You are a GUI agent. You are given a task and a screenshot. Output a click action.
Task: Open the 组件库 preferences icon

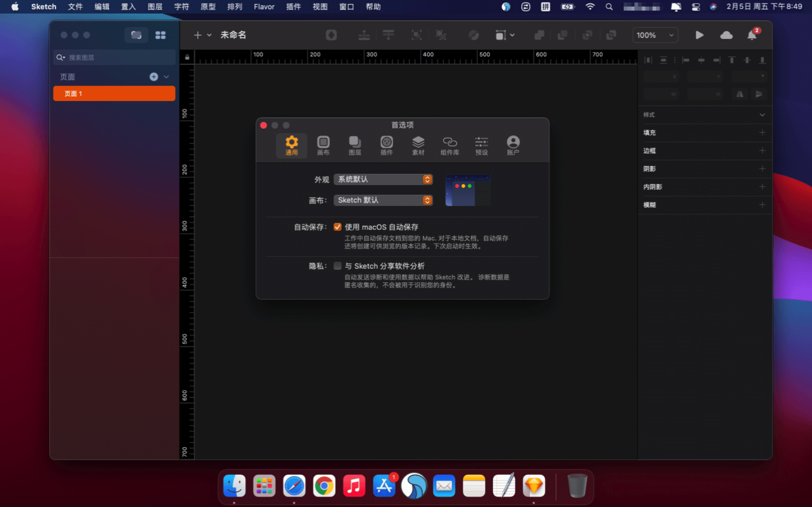coord(450,145)
